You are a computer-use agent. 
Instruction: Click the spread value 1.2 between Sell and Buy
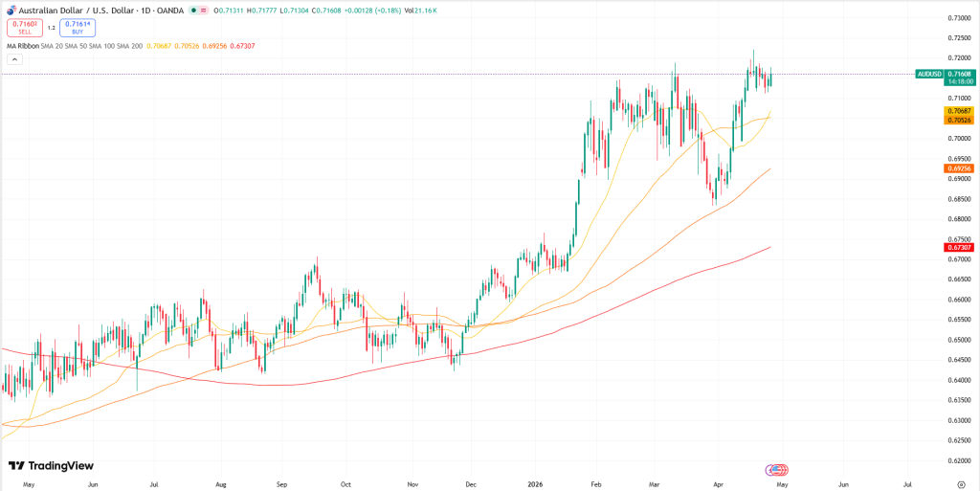(x=51, y=28)
